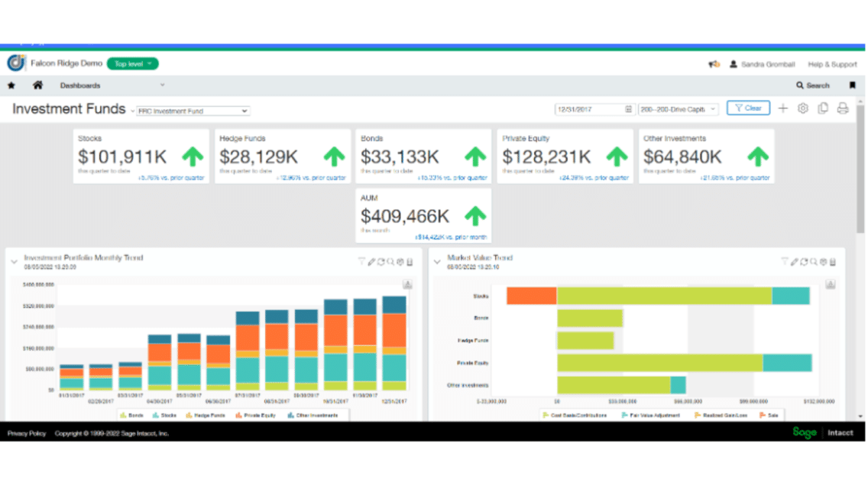Screen dimensions: 868x488
Task: Click the 12/31/2017 date field
Action: coord(594,109)
